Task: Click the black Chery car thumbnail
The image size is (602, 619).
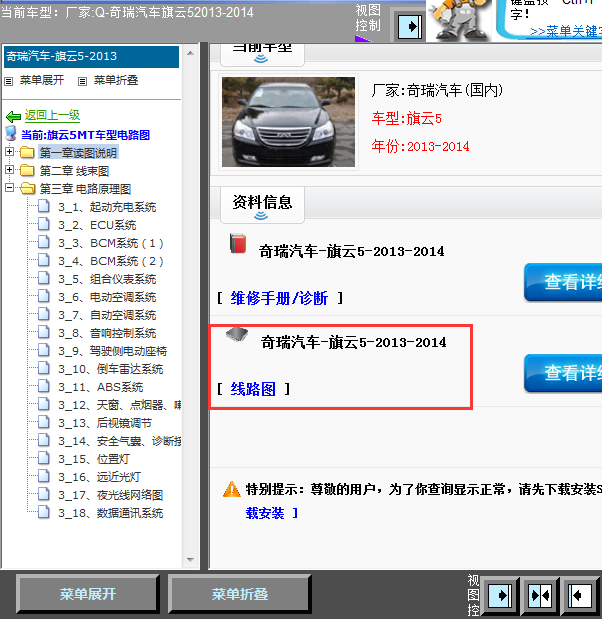Action: (x=288, y=122)
